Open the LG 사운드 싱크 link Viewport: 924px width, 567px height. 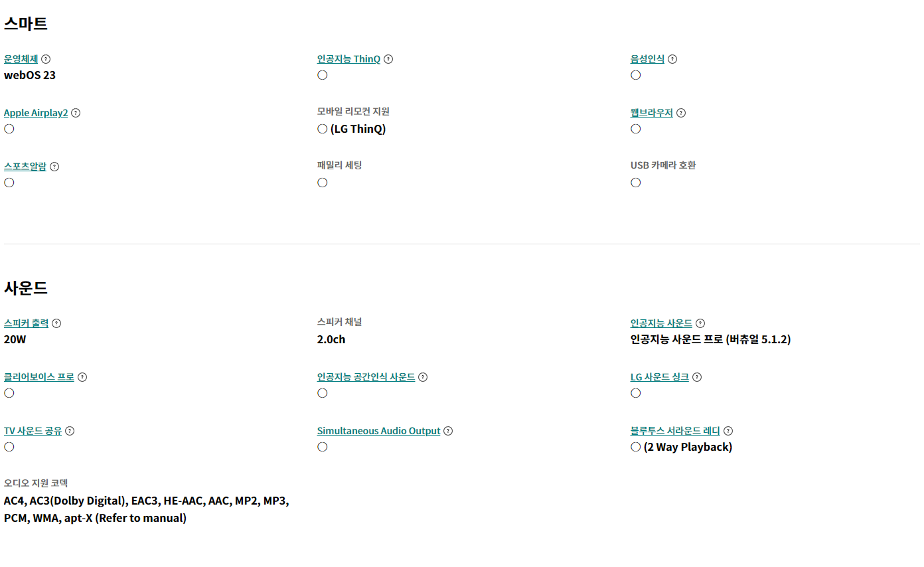coord(659,377)
